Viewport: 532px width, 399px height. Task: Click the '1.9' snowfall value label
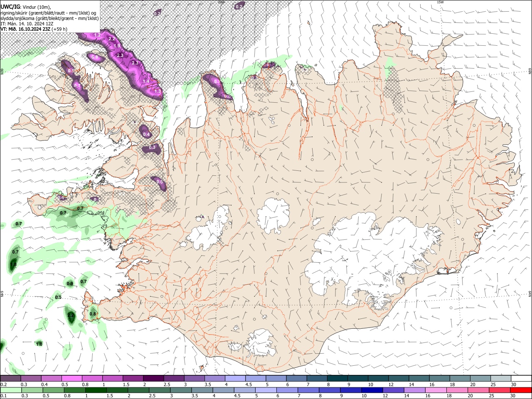(x=117, y=46)
